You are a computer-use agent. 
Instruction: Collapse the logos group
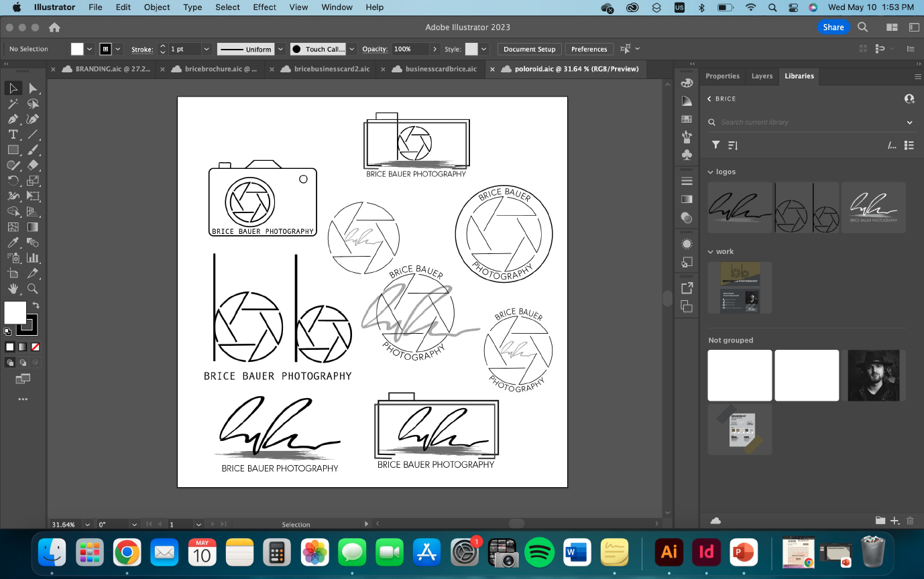pyautogui.click(x=711, y=172)
